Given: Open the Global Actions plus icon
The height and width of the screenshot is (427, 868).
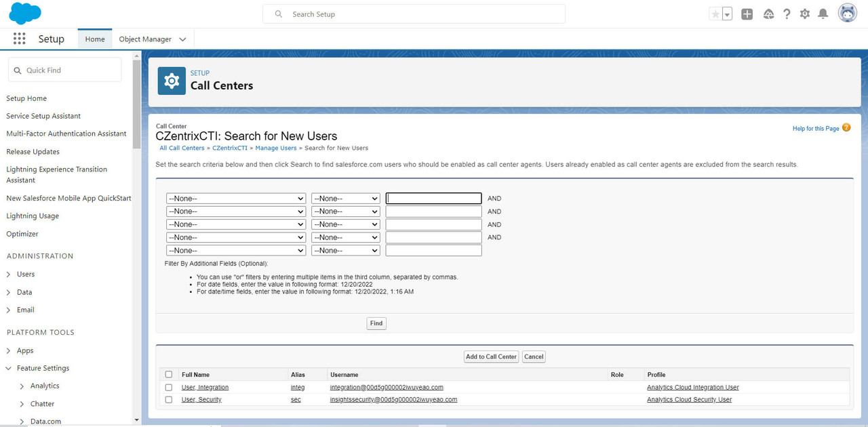Looking at the screenshot, I should click(747, 14).
